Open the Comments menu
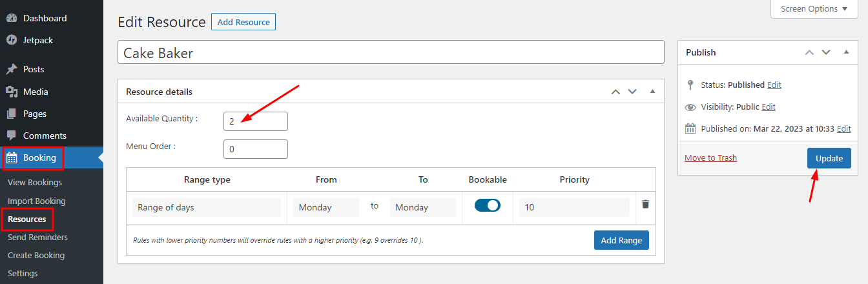868x284 pixels. click(52, 136)
